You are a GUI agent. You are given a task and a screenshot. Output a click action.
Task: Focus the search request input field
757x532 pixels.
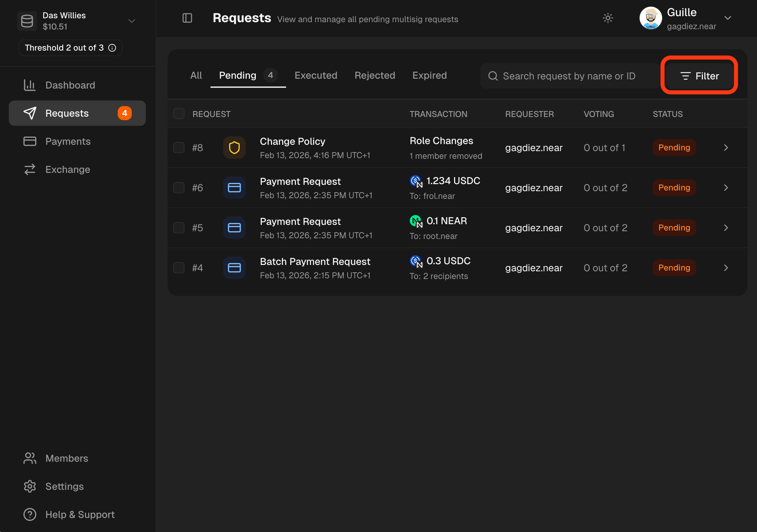[569, 76]
